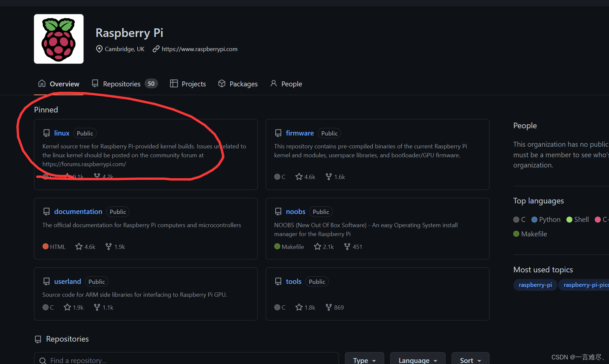Screen dimensions: 609x364
Task: Open the raspberry-pi-pico topic tag
Action: coord(584,285)
